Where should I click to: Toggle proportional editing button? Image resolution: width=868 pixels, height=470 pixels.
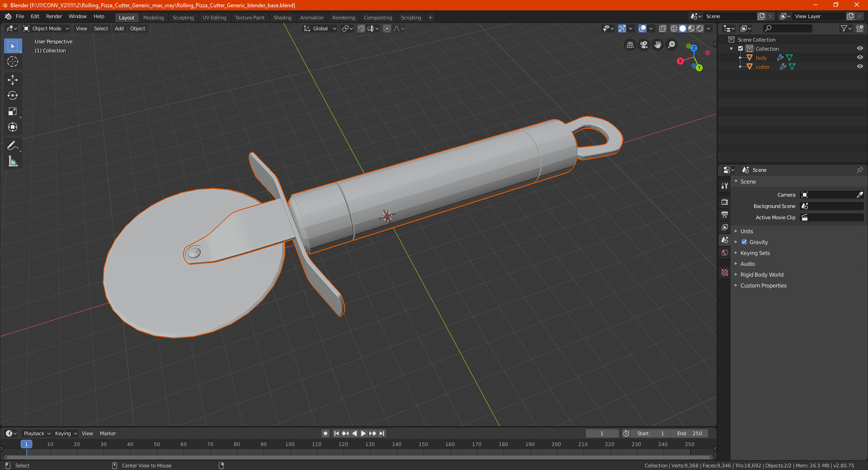[x=387, y=28]
